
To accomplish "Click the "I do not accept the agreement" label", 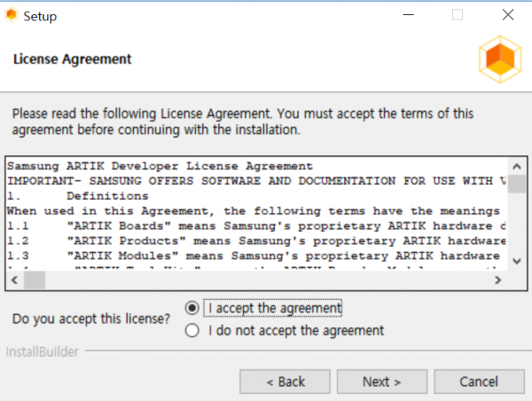I will [296, 331].
